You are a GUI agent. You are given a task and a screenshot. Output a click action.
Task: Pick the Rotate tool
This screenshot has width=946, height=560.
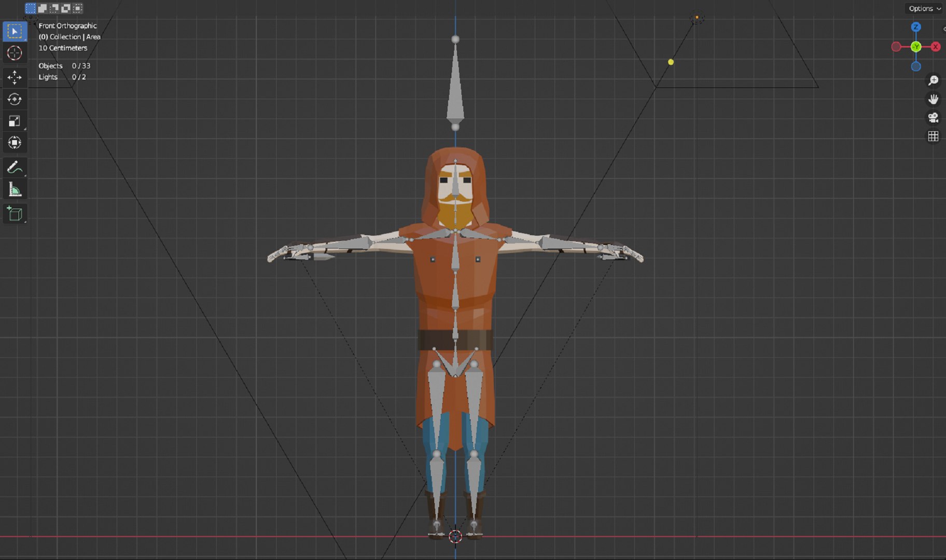coord(15,99)
